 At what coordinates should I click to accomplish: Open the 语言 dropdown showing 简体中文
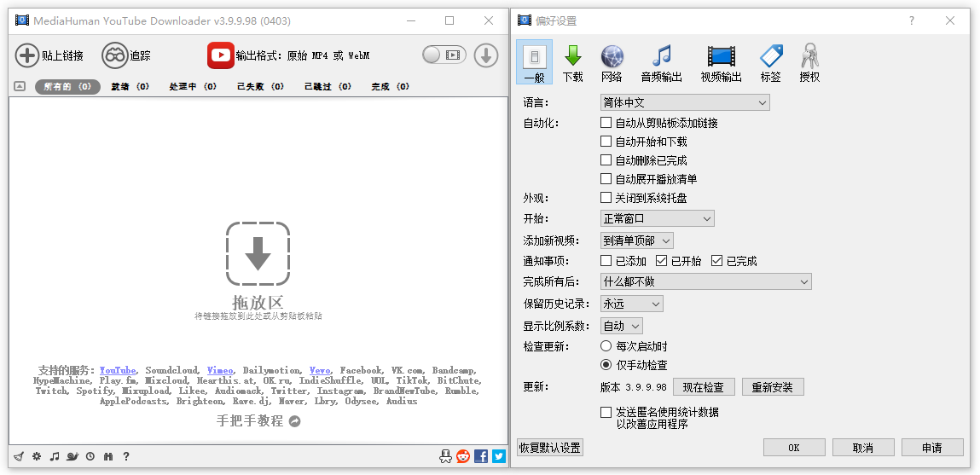click(x=684, y=102)
